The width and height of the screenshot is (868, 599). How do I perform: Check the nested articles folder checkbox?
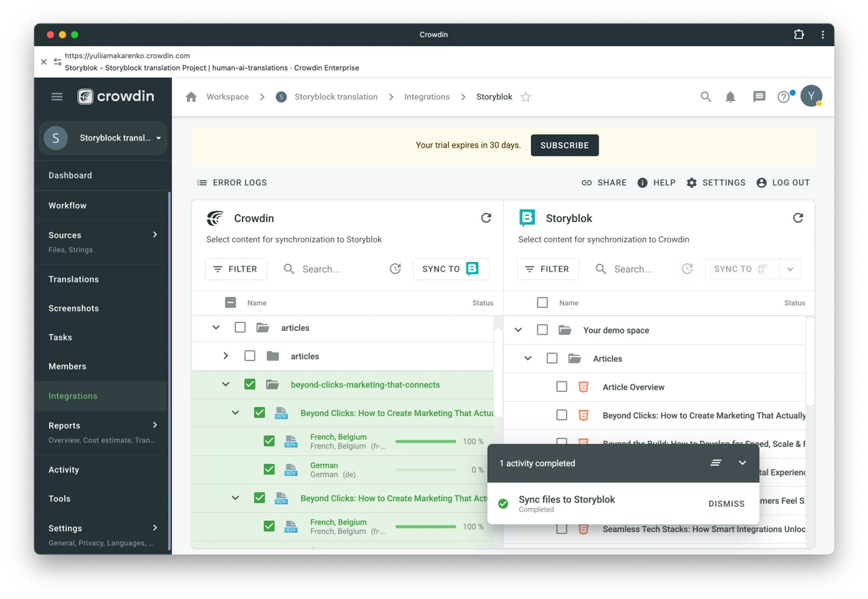coord(250,356)
